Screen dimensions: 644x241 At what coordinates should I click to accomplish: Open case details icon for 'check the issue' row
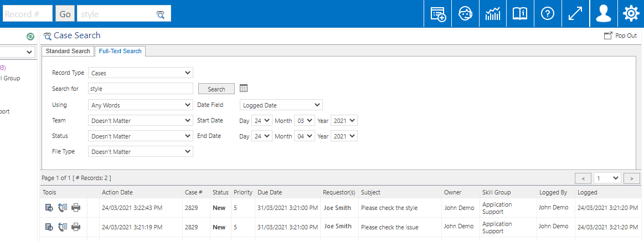point(49,226)
